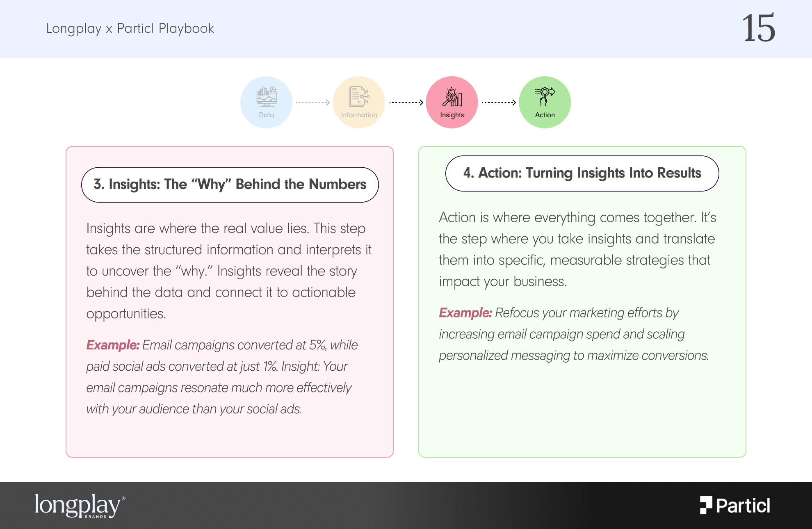Click the Insights description paragraph

pos(229,271)
